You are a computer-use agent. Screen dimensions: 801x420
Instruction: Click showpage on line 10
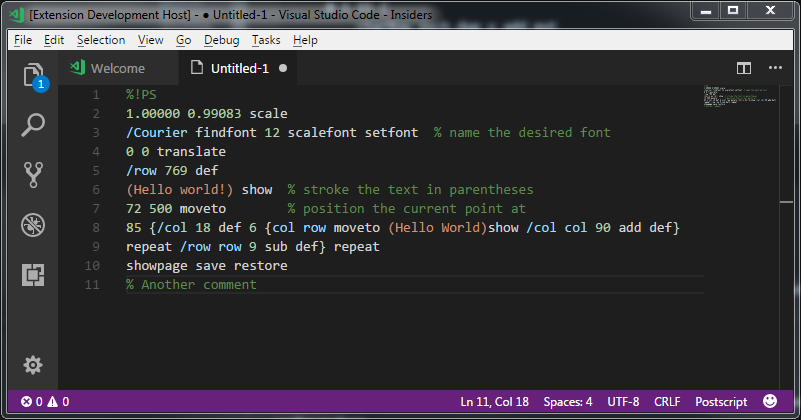coord(156,266)
